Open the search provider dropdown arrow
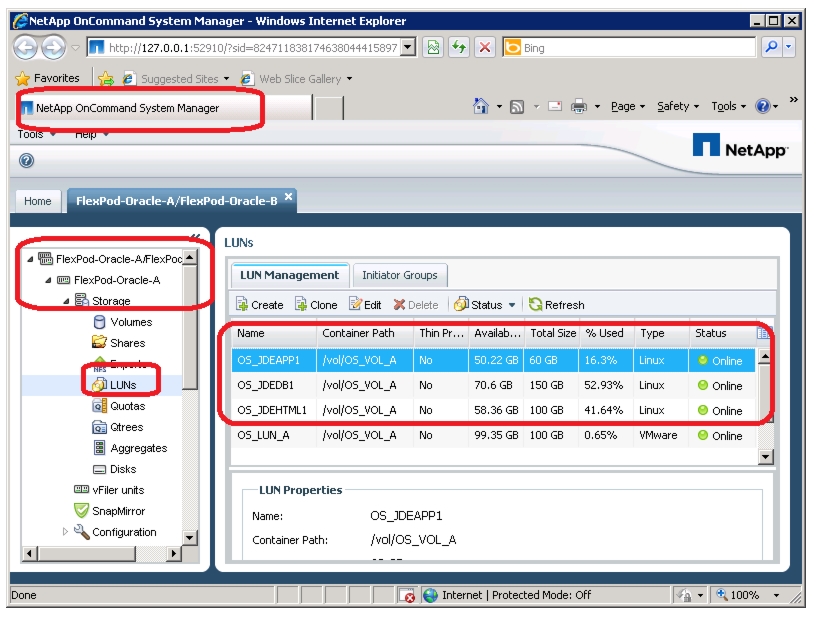The height and width of the screenshot is (619, 837). tap(788, 47)
